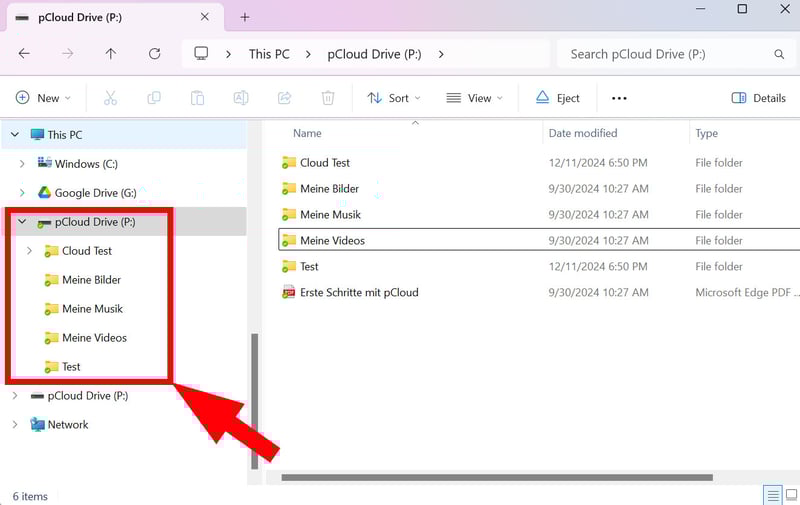Select Meine Videos in the sidebar tree
The image size is (800, 505).
[94, 338]
